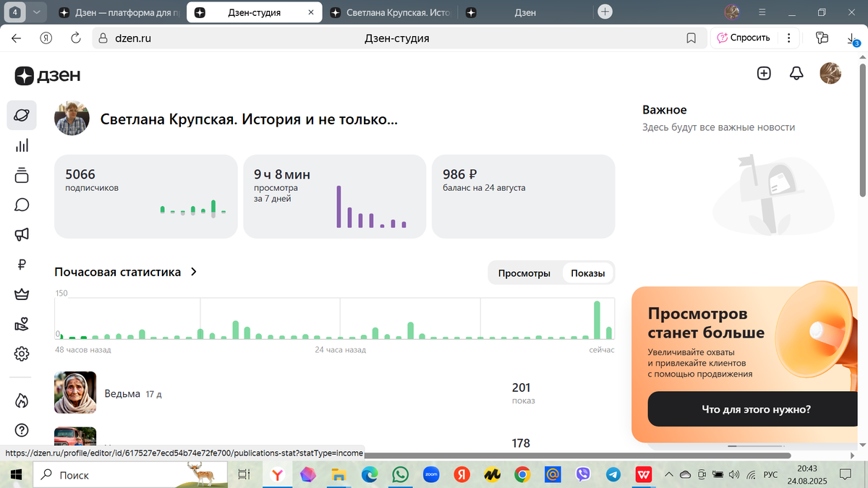This screenshot has width=868, height=488.
Task: Open the planet main studio sidebar icon
Action: (x=22, y=115)
